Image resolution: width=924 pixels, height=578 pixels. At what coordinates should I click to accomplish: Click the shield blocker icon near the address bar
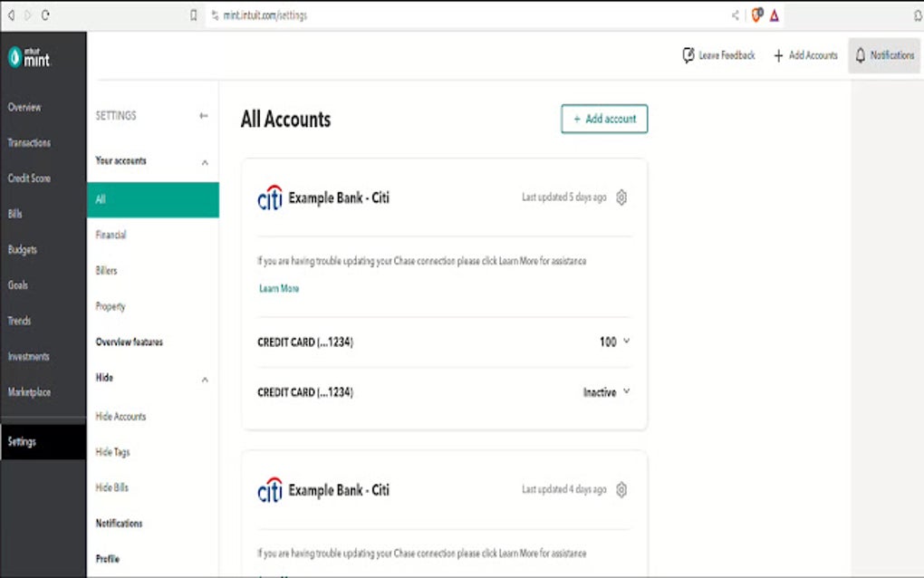(756, 14)
